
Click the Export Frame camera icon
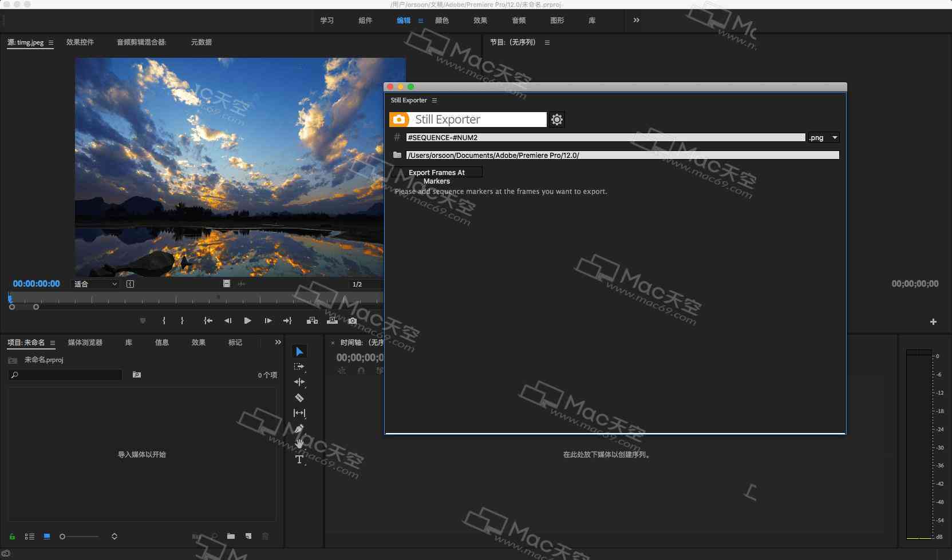(x=353, y=321)
